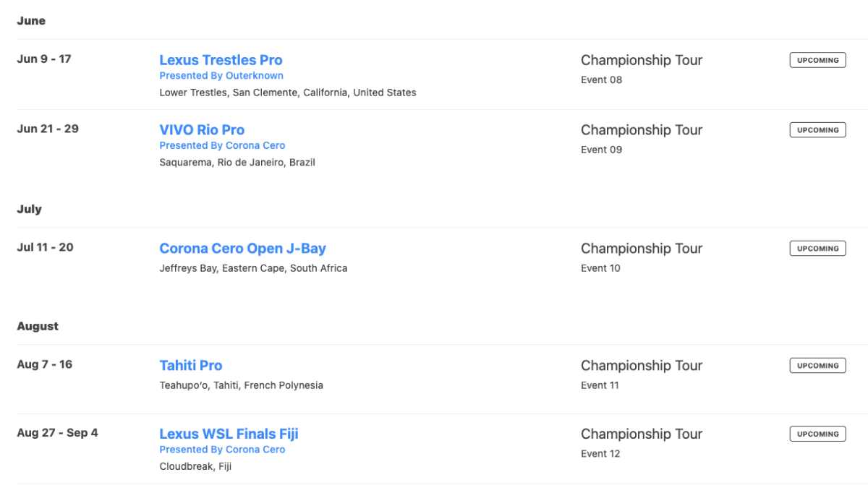This screenshot has height=498, width=868.
Task: Click Championship Tour label for Event 08
Action: (642, 60)
